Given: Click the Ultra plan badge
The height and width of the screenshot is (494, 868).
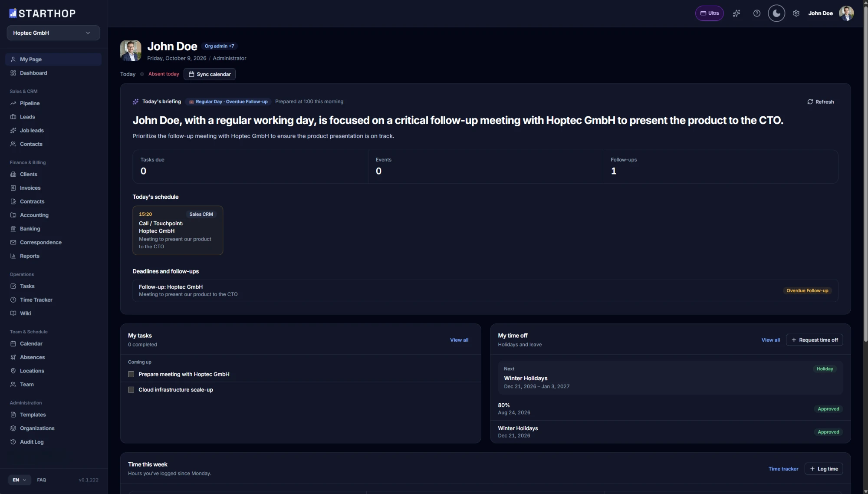Looking at the screenshot, I should [710, 13].
